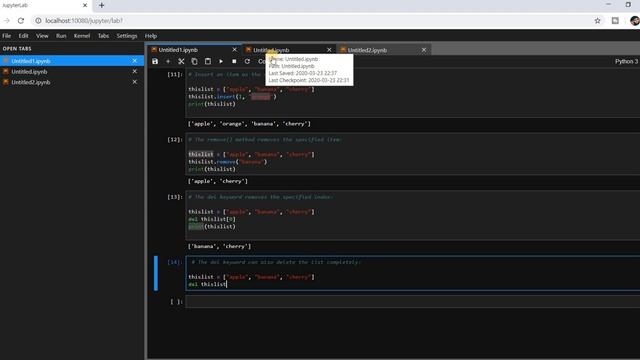Open a new browser tab

[x=102, y=5]
